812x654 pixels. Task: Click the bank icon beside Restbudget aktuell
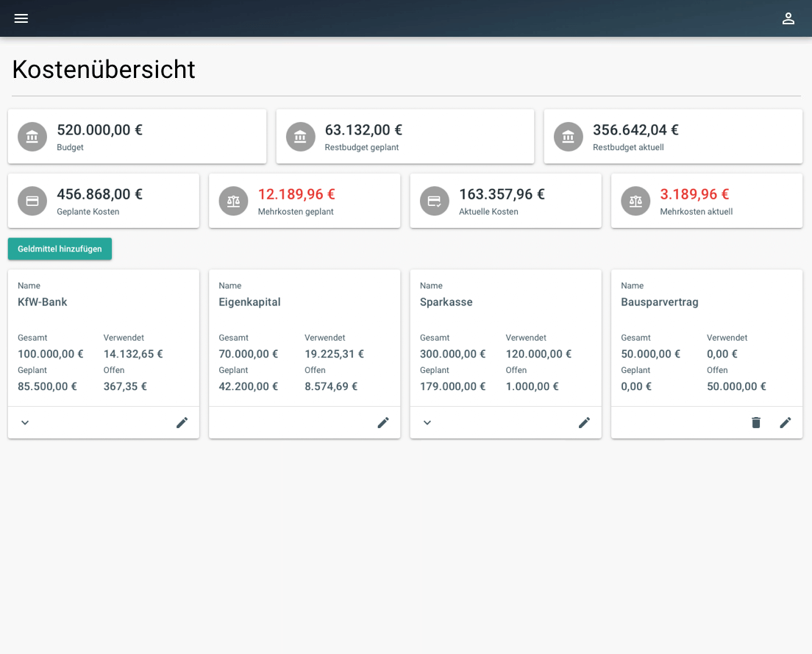pyautogui.click(x=568, y=137)
